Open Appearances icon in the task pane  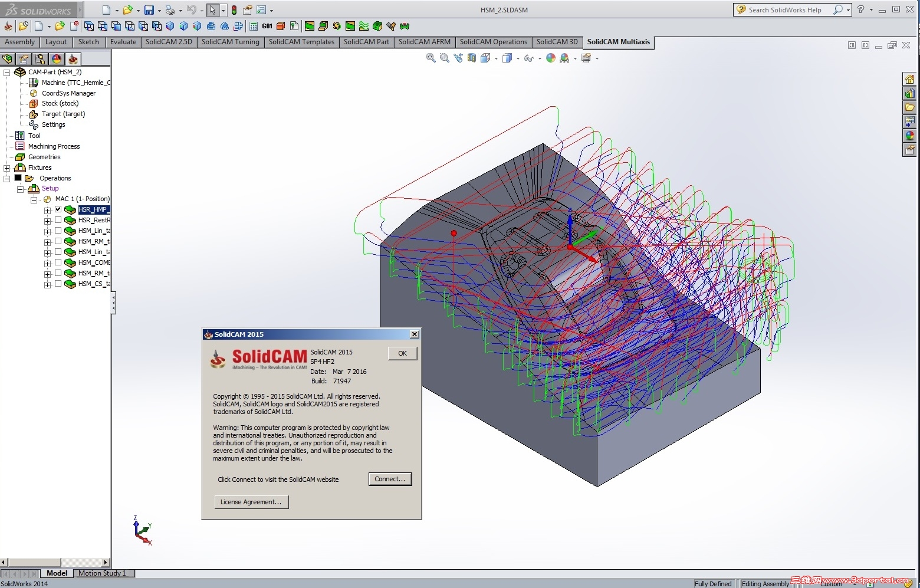click(909, 136)
